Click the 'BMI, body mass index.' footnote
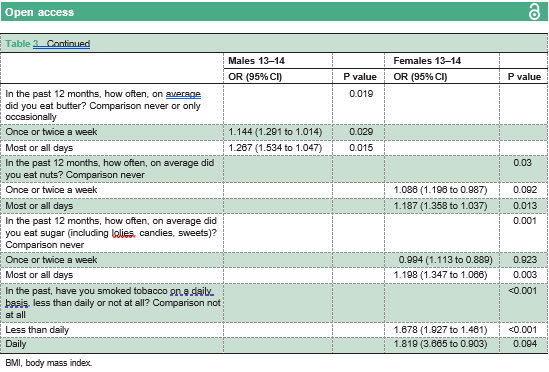Image resolution: width=549 pixels, height=372 pixels. coord(49,363)
